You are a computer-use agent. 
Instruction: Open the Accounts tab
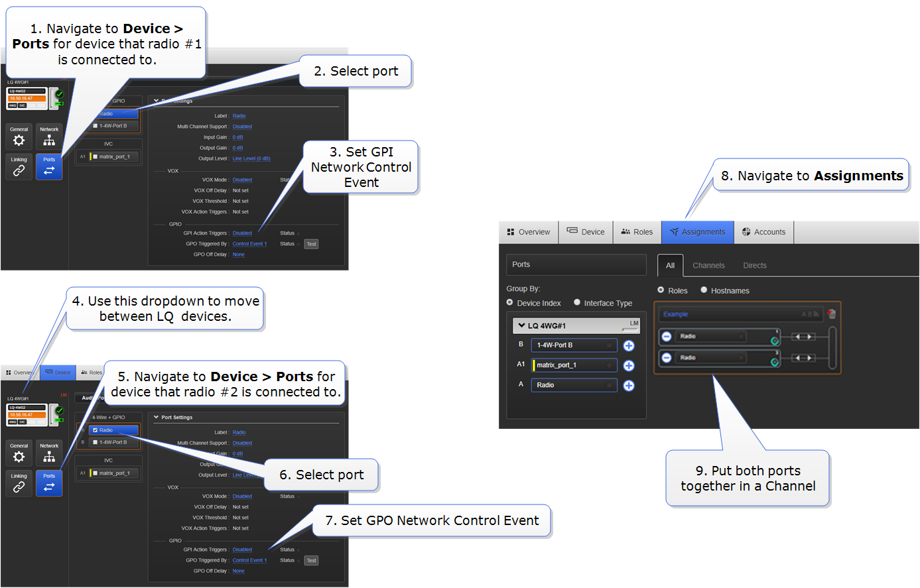click(763, 232)
